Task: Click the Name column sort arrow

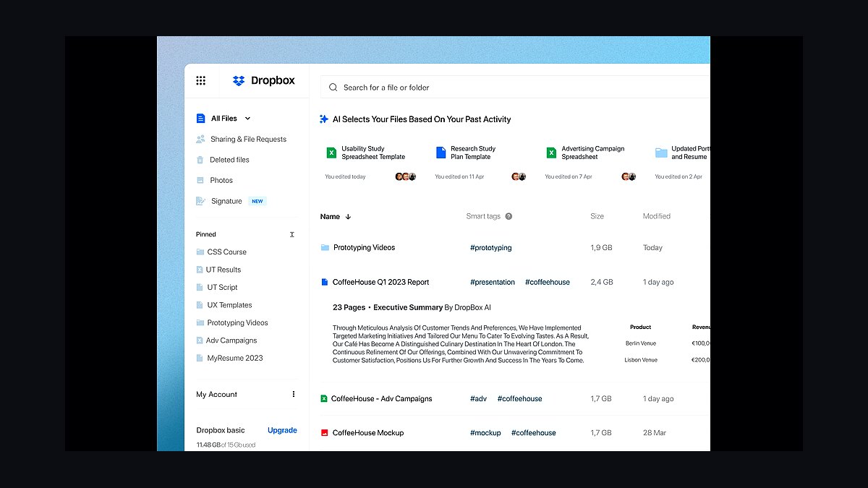Action: click(x=348, y=216)
